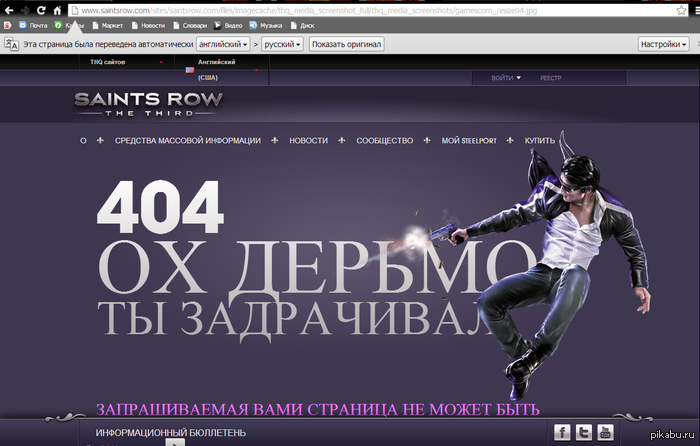Click the 404 error number text
The width and height of the screenshot is (700, 446).
tap(160, 207)
